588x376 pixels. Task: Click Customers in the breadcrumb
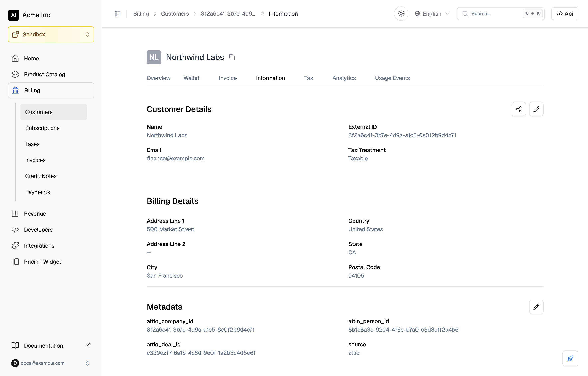click(175, 14)
